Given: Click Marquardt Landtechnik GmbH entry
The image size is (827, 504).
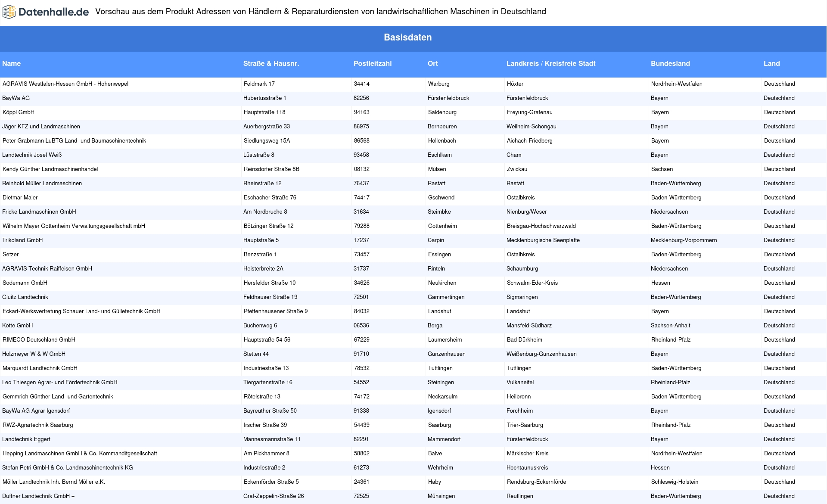Looking at the screenshot, I should pyautogui.click(x=40, y=368).
